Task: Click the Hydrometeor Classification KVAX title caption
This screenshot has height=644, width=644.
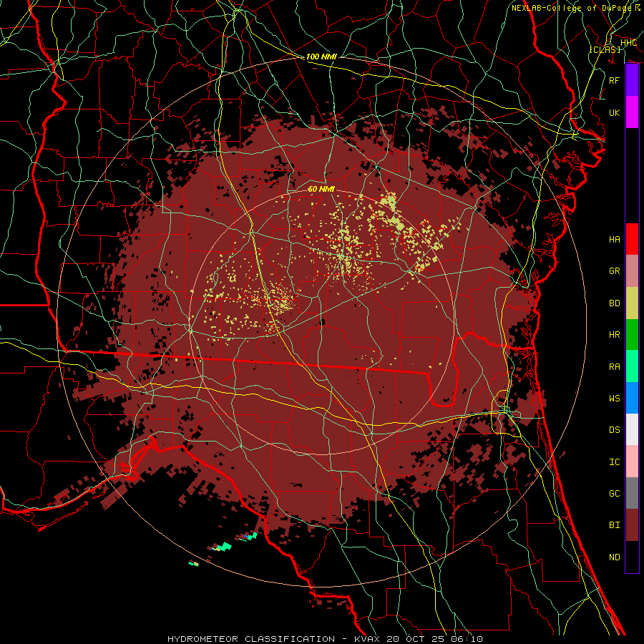Action: tap(325, 639)
